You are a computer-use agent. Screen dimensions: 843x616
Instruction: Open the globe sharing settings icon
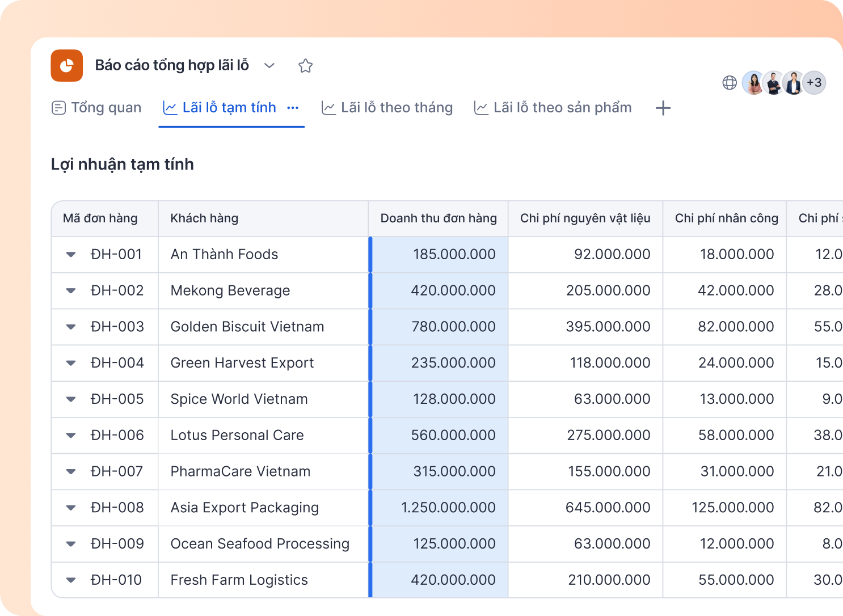730,83
